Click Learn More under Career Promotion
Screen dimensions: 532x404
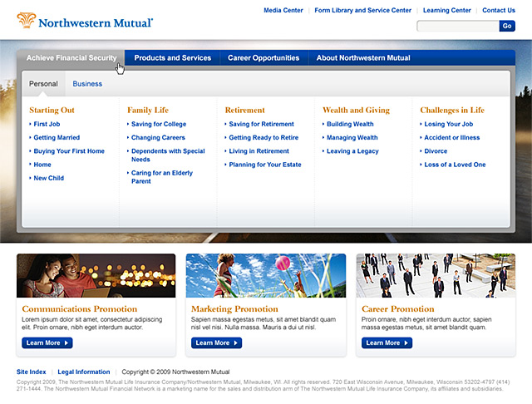coord(387,342)
